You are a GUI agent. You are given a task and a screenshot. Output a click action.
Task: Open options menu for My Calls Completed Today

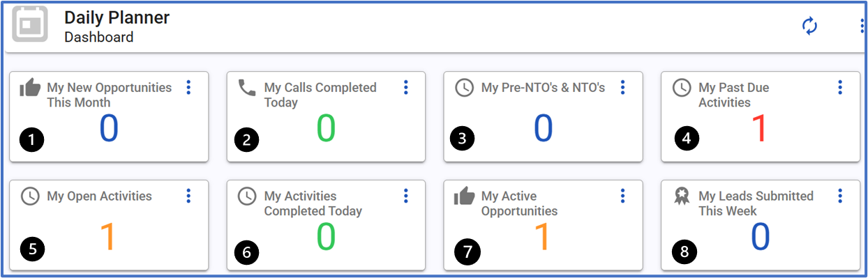[x=406, y=87]
